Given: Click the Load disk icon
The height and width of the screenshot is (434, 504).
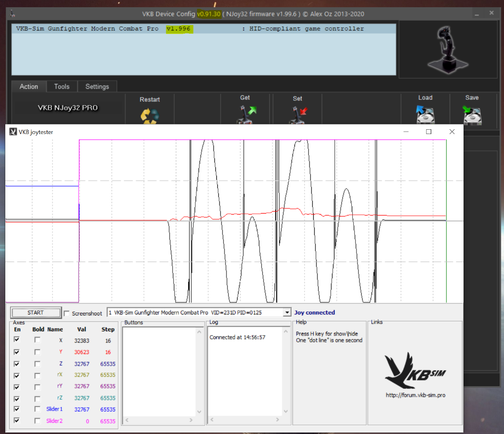Looking at the screenshot, I should [425, 115].
